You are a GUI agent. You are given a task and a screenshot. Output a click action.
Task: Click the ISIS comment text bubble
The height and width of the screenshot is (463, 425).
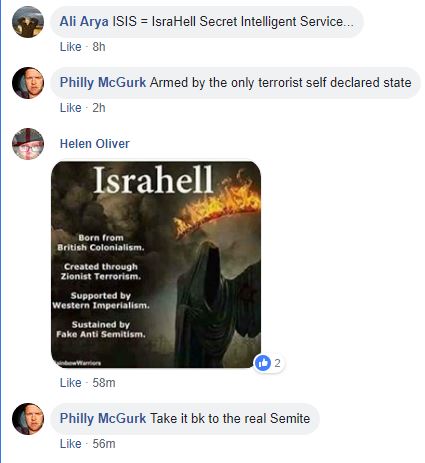pos(207,22)
